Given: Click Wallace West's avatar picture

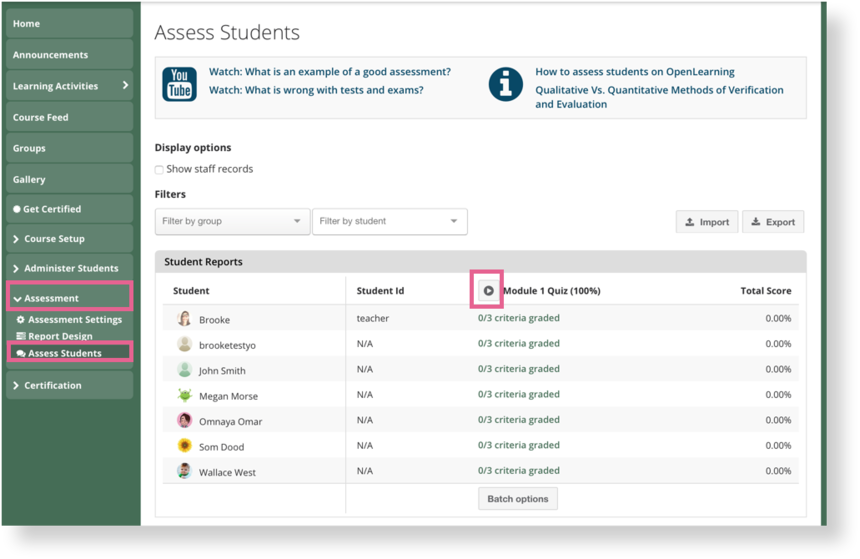Looking at the screenshot, I should click(x=184, y=471).
